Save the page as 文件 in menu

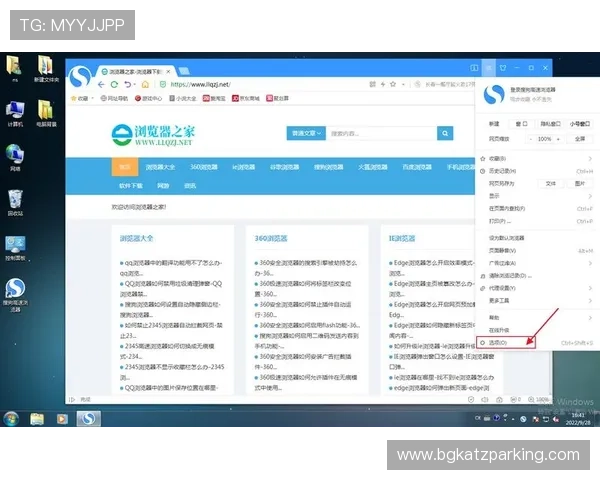pyautogui.click(x=550, y=184)
